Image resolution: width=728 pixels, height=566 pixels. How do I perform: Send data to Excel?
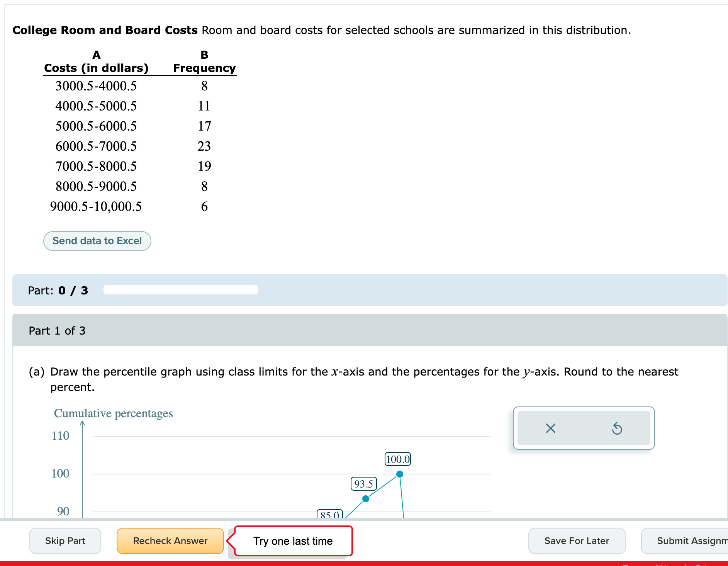coord(97,241)
